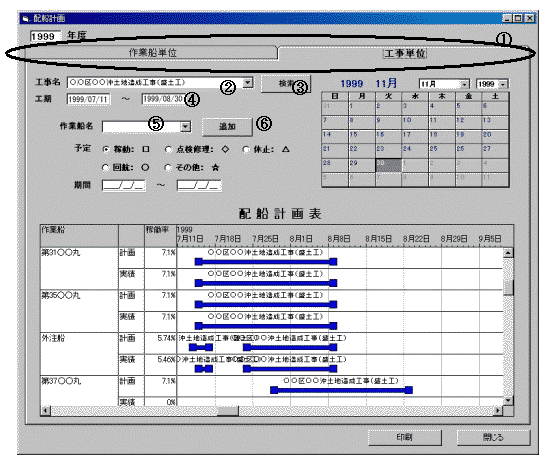Pick the 回航 radio option
The height and width of the screenshot is (460, 548).
tap(105, 168)
